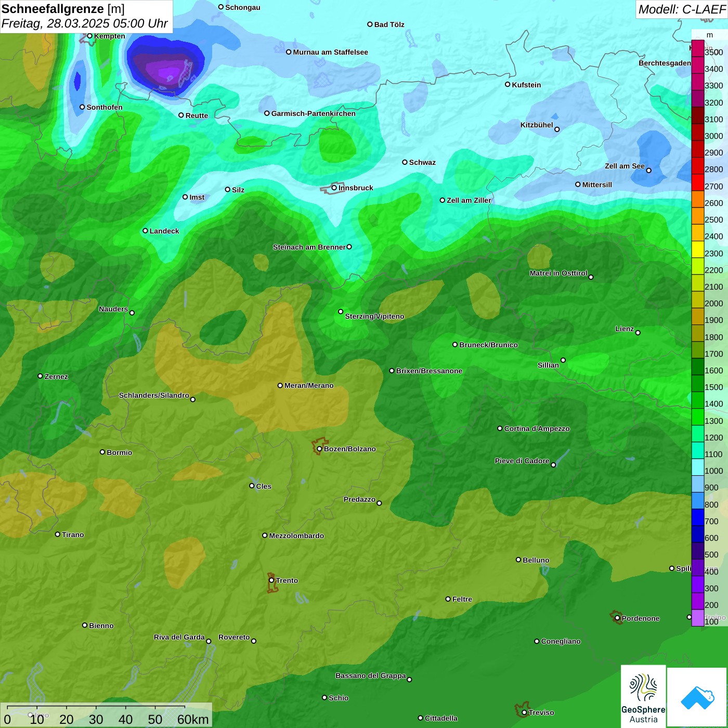The image size is (728, 728).
Task: Click the 1300 m green legend swatch
Action: (x=698, y=417)
